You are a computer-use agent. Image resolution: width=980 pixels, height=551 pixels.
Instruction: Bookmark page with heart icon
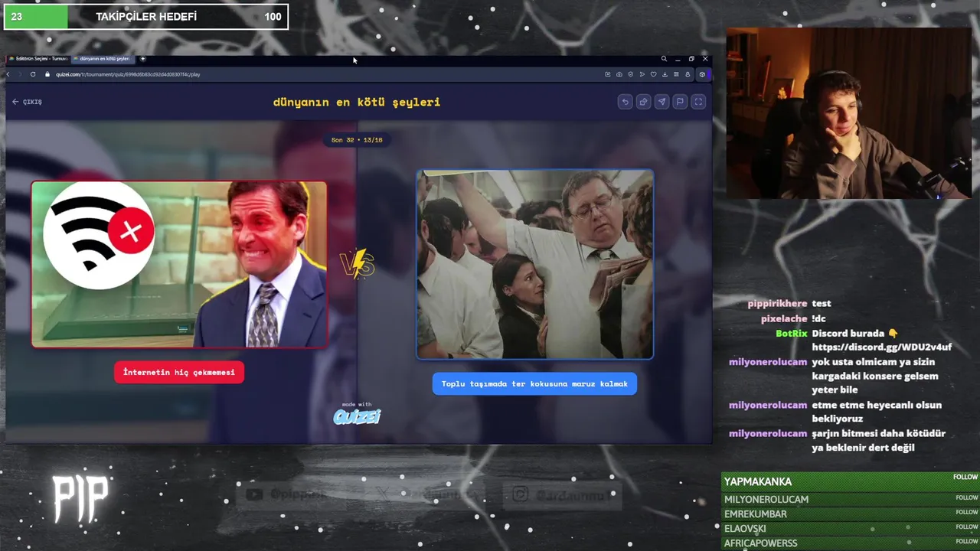[654, 74]
